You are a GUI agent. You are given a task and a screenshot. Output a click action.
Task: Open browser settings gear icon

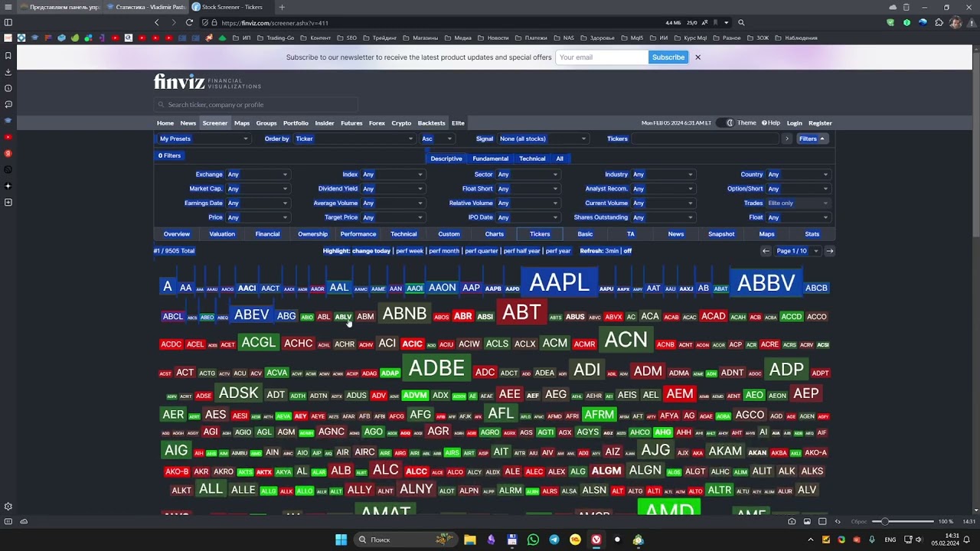coord(8,507)
